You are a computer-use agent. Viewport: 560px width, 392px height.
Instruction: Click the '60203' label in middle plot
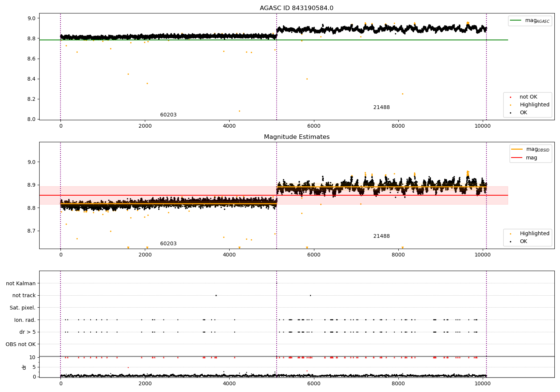pyautogui.click(x=168, y=244)
